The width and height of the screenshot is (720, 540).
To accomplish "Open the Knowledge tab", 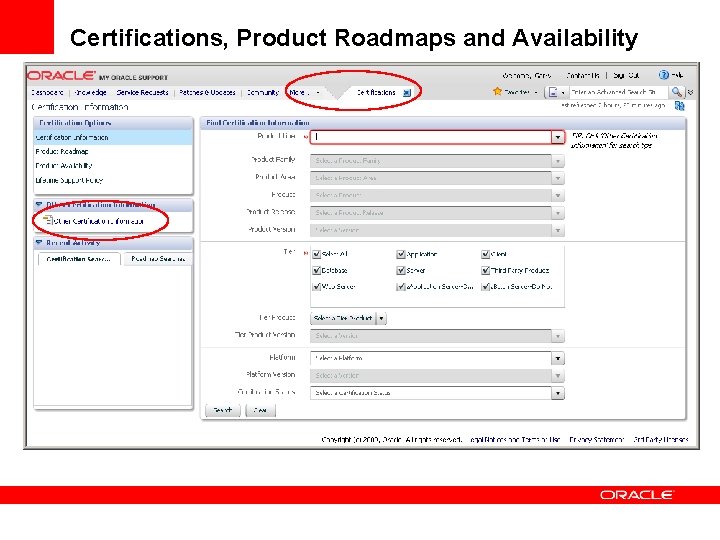I will tap(90, 92).
